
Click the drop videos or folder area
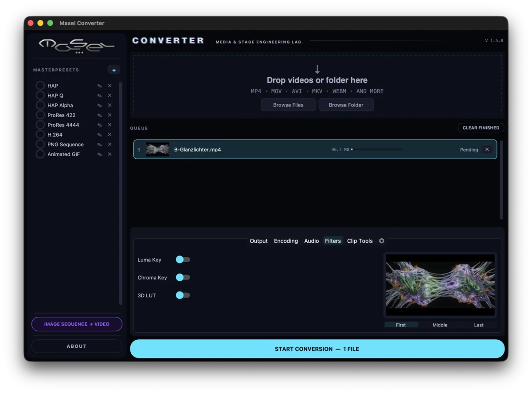(x=318, y=85)
